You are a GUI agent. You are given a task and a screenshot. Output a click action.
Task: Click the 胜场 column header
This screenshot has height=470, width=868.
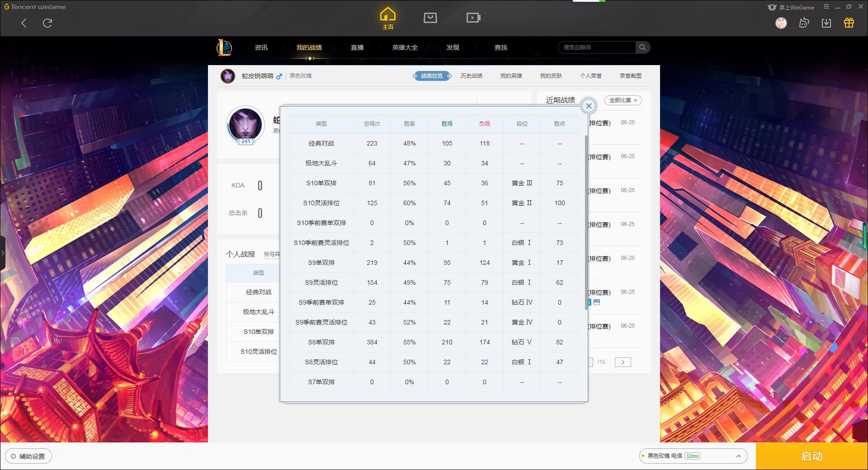[x=447, y=124]
